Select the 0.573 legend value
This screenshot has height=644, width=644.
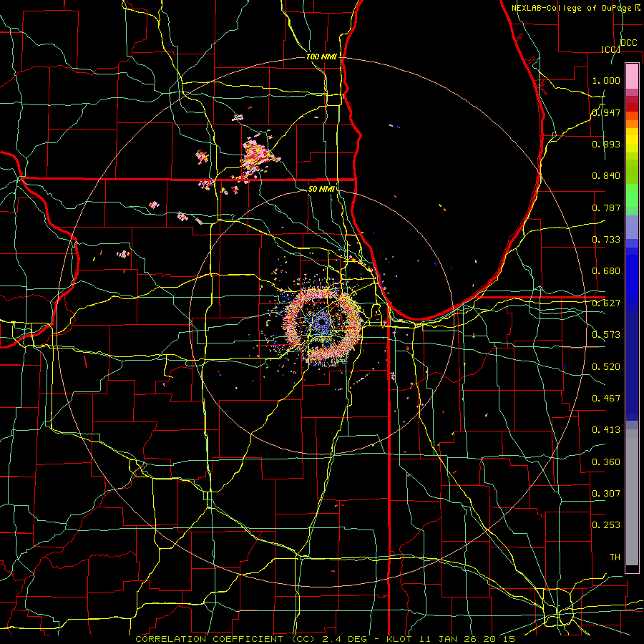pos(606,335)
